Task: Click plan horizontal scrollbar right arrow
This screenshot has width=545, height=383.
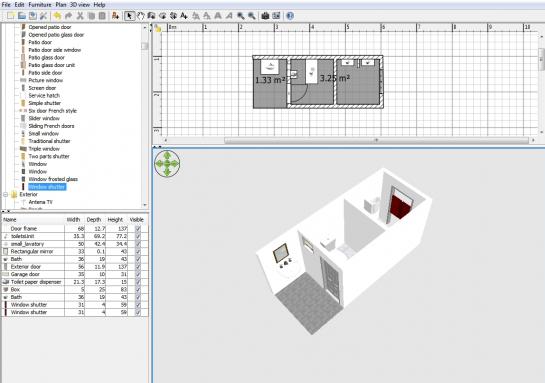Action: pos(534,140)
